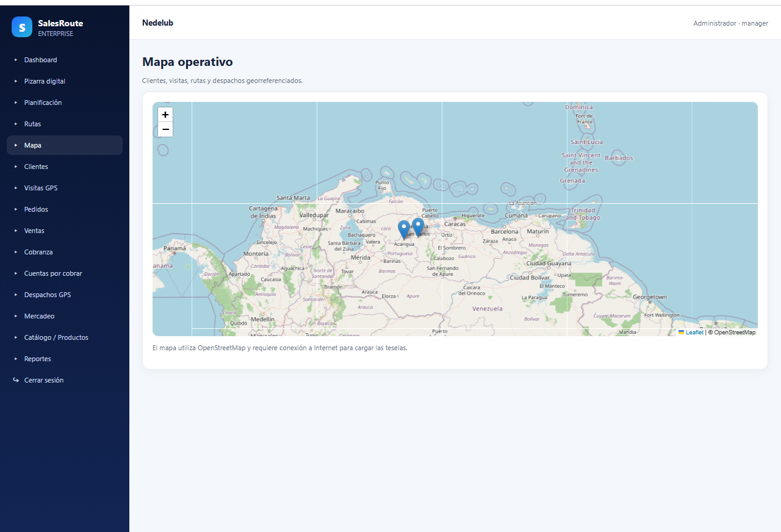Click Barbados label on the map

click(x=619, y=158)
